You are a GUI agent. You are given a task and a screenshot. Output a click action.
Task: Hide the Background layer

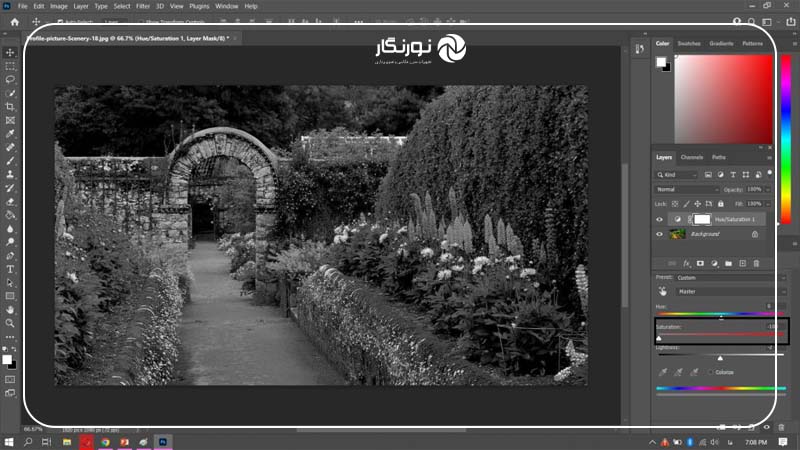(x=659, y=234)
